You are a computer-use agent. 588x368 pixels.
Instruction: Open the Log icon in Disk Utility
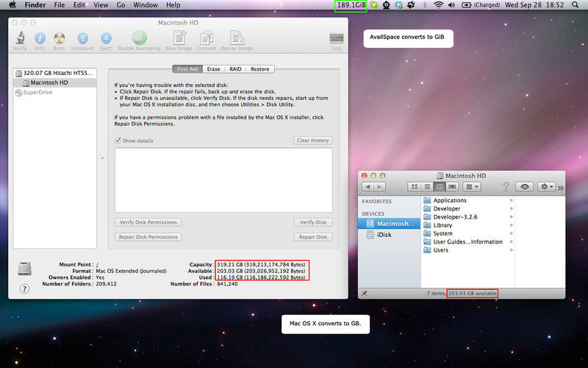point(337,38)
